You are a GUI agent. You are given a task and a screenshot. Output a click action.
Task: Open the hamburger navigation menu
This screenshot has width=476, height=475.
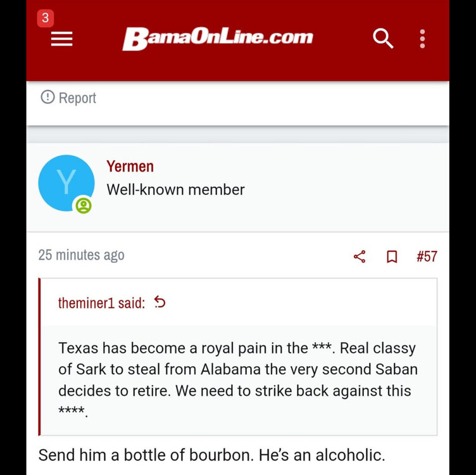click(61, 39)
